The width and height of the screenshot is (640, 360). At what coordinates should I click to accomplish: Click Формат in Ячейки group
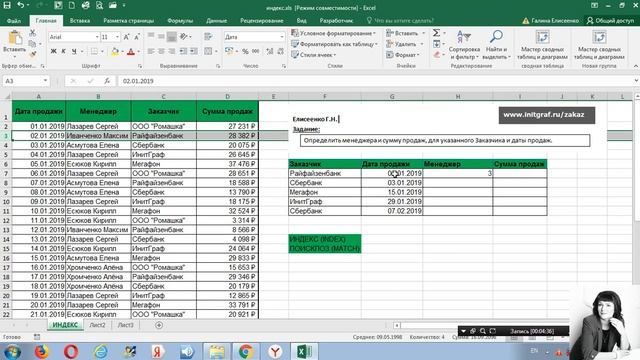tap(403, 54)
